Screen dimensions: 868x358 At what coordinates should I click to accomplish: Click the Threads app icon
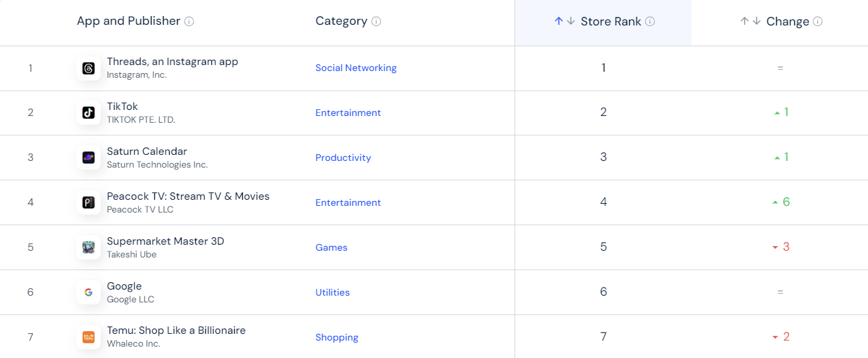tap(89, 68)
